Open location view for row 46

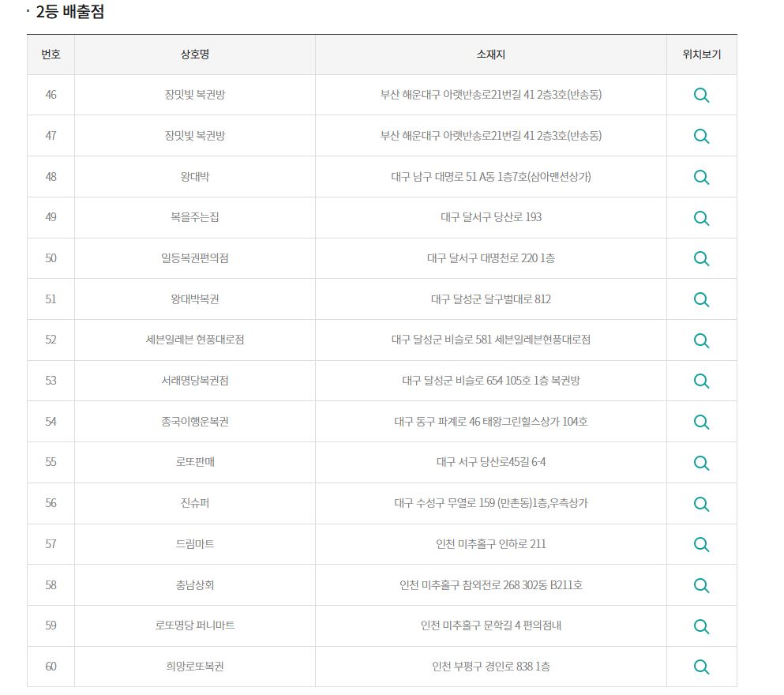click(701, 95)
